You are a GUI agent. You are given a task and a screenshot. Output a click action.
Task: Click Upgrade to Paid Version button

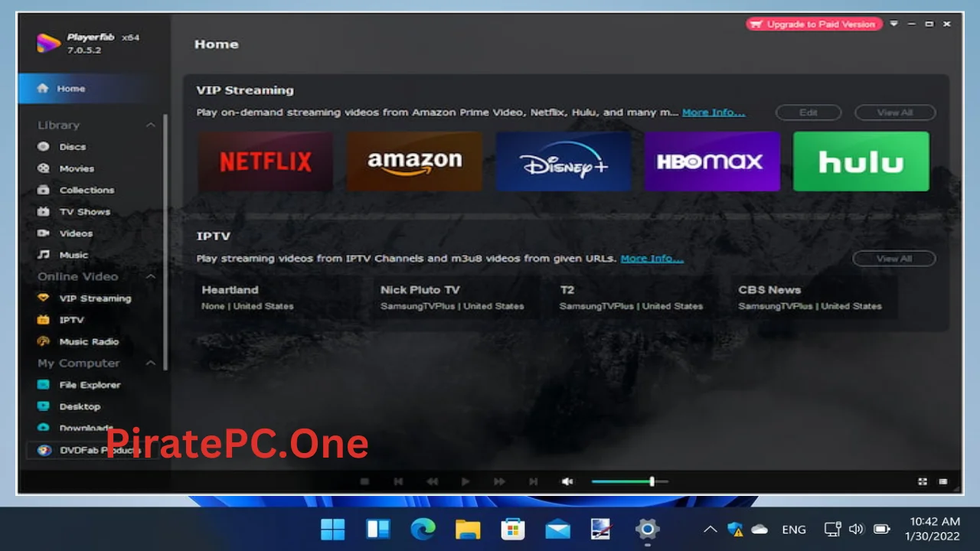(814, 24)
